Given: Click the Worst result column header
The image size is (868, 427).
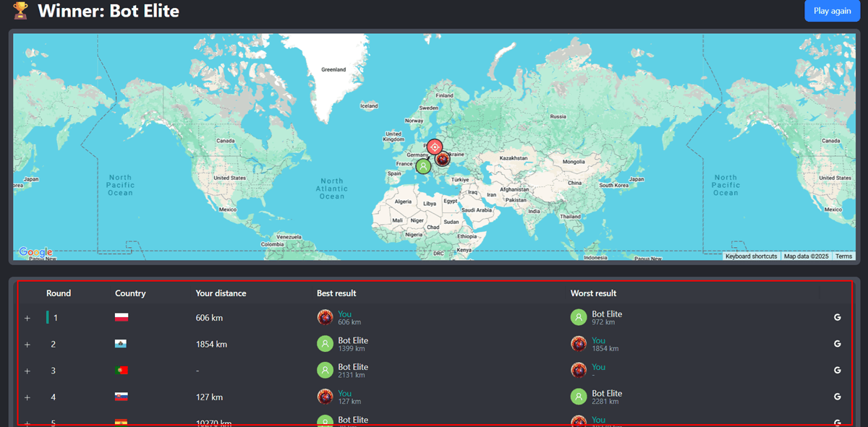Looking at the screenshot, I should pyautogui.click(x=593, y=293).
